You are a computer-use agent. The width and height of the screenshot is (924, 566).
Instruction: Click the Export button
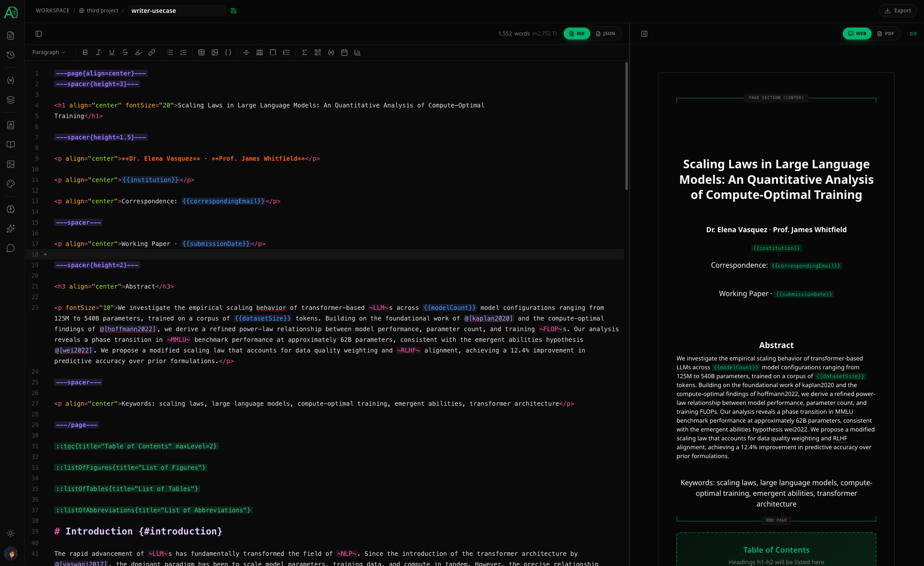[897, 10]
